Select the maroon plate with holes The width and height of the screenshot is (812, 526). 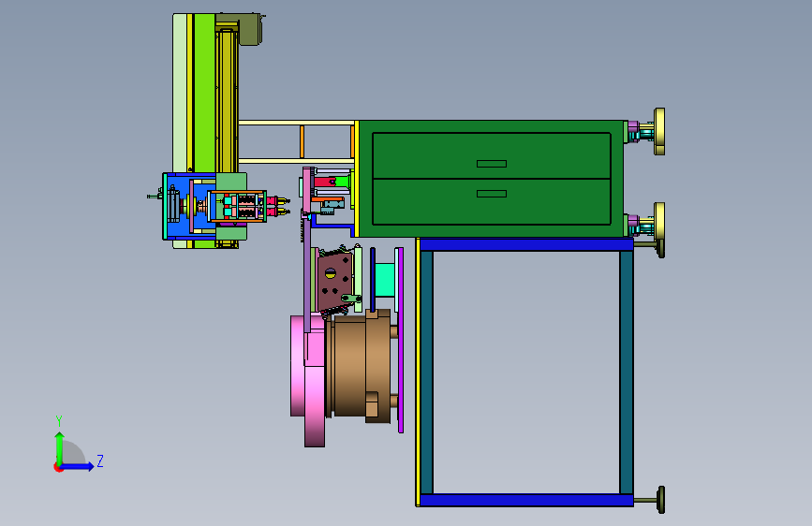tap(334, 283)
